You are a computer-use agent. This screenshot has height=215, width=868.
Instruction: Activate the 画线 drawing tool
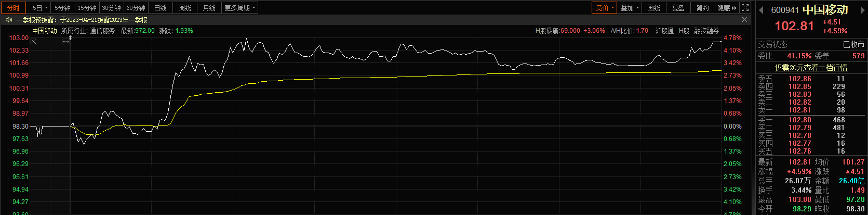coord(654,8)
